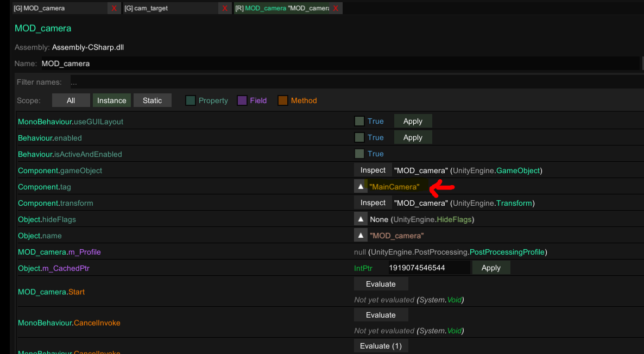Inspect the Component.transform value
The image size is (644, 354).
click(x=372, y=203)
